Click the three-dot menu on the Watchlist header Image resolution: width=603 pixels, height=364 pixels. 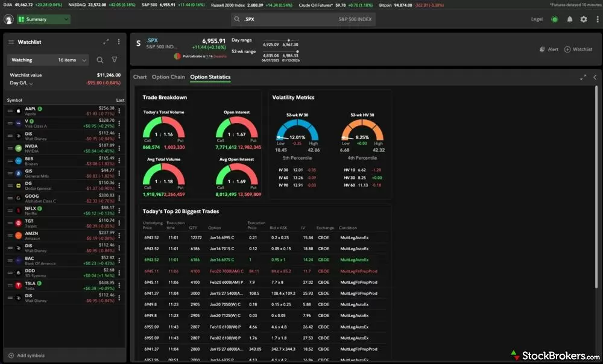[118, 42]
